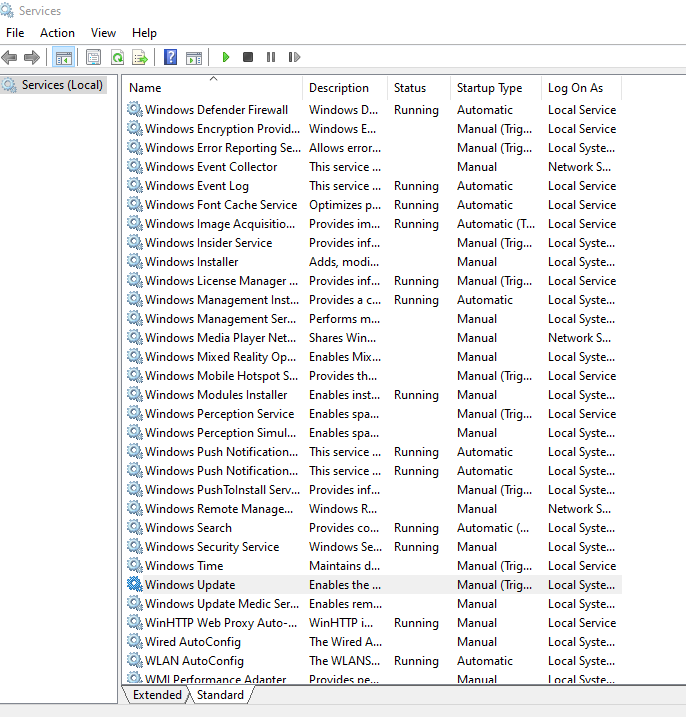686x717 pixels.
Task: Select WinHTTP Web Proxy Auto-... service
Action: point(374,622)
